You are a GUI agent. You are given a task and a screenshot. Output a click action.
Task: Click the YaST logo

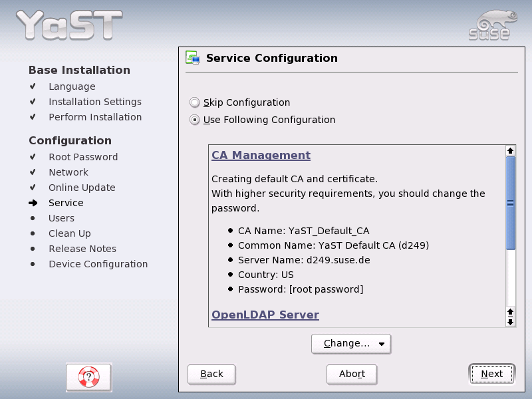68,25
